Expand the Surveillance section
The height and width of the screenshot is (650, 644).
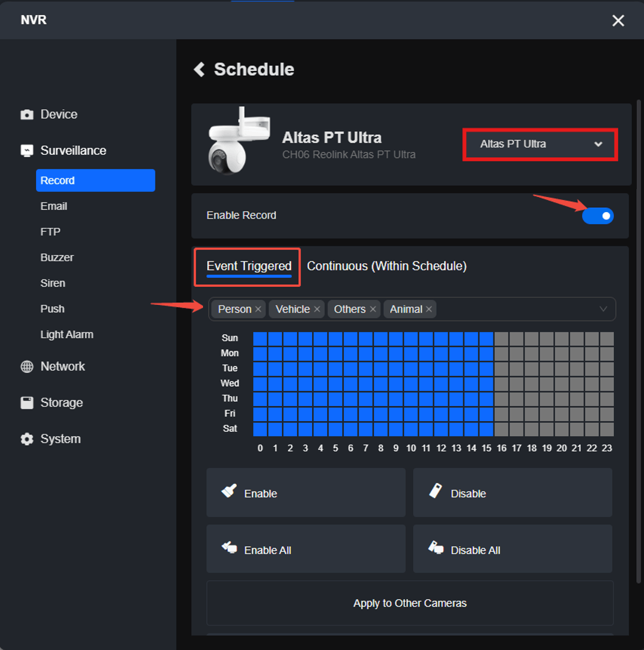(73, 151)
